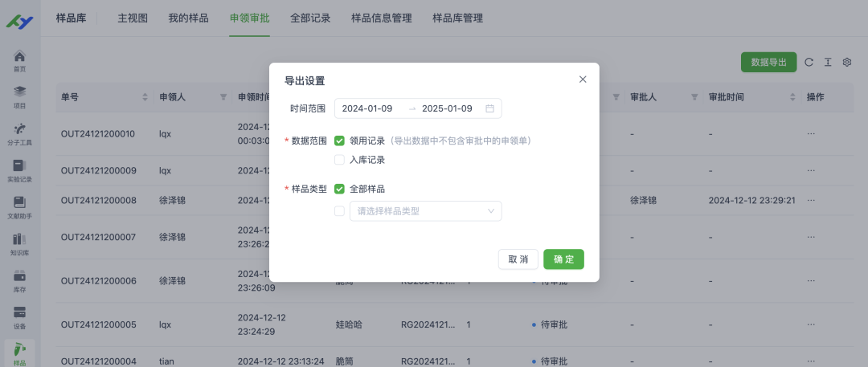The height and width of the screenshot is (367, 868).
Task: Open the 项目 sidebar icon
Action: pos(19,97)
